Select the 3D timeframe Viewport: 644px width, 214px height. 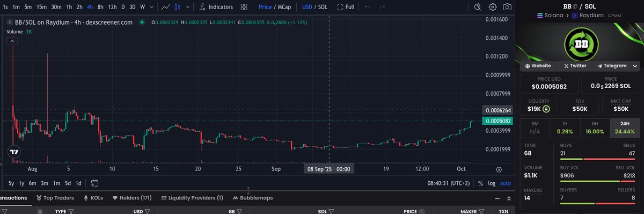133,7
